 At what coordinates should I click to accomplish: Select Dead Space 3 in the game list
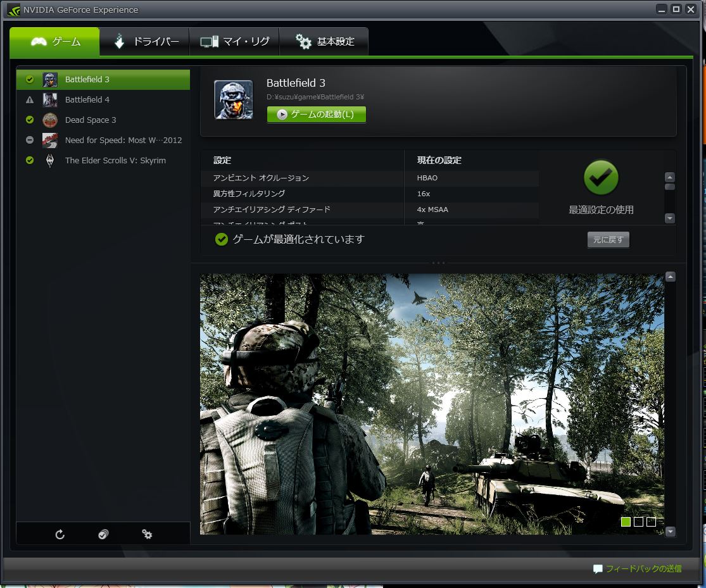[103, 120]
